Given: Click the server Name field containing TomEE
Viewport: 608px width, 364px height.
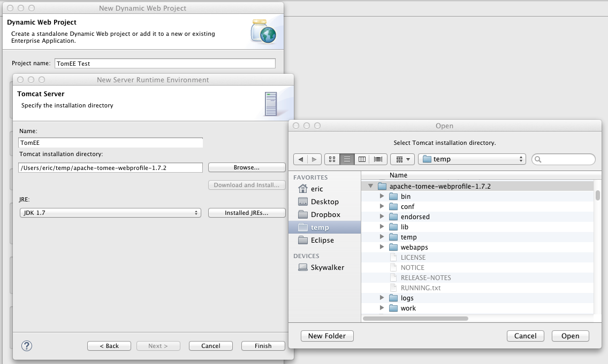Looking at the screenshot, I should pyautogui.click(x=110, y=143).
